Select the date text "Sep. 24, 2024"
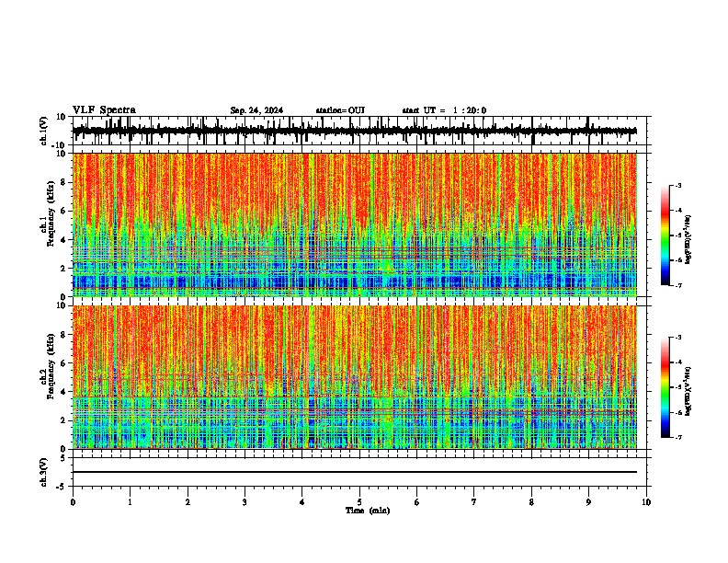Screen dimensions: 728x563 (x=256, y=110)
